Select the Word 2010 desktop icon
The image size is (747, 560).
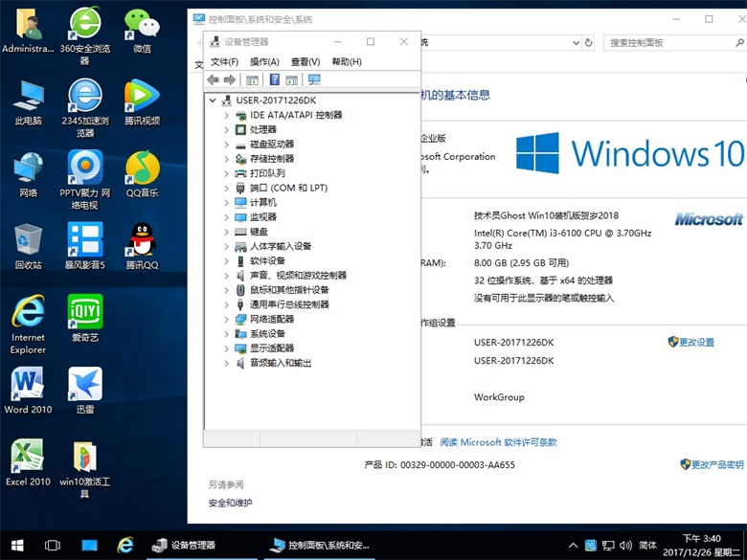point(28,391)
